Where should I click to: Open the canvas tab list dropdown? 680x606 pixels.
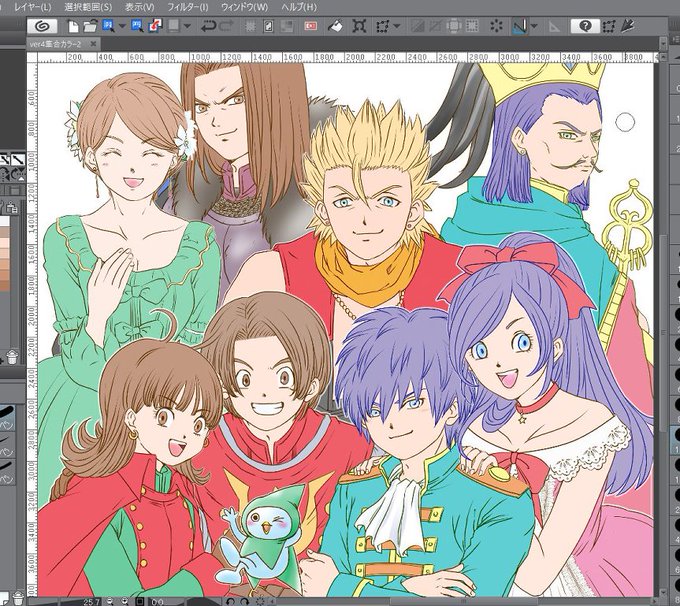point(663,44)
